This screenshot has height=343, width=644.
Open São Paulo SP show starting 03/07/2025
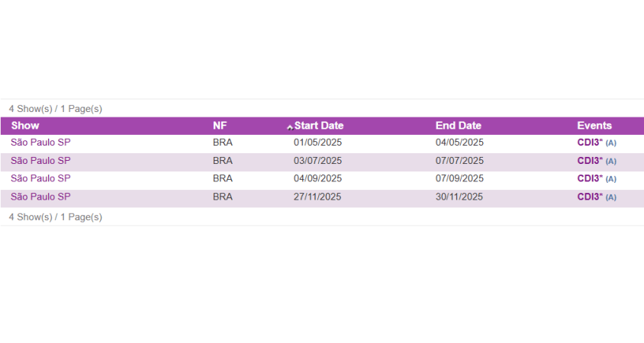(40, 161)
